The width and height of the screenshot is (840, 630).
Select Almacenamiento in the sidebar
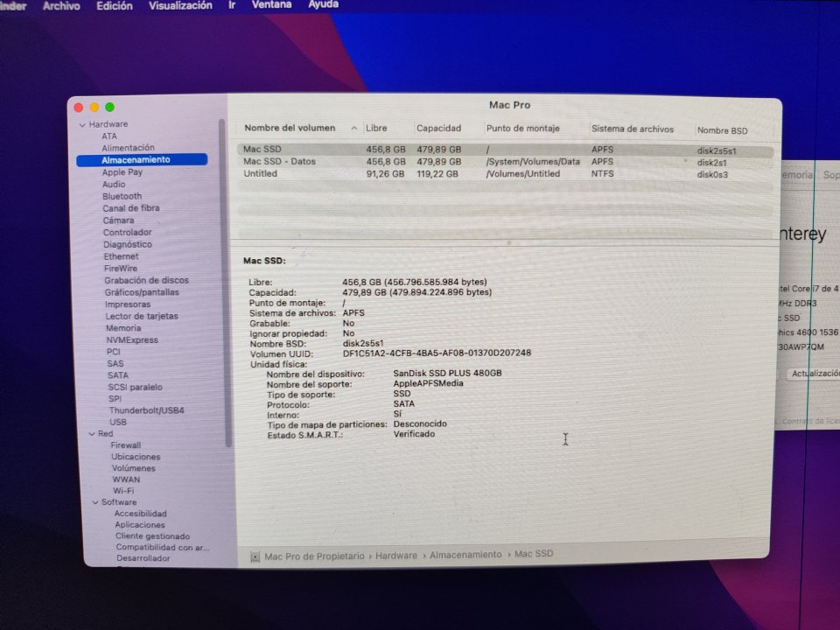tap(142, 159)
